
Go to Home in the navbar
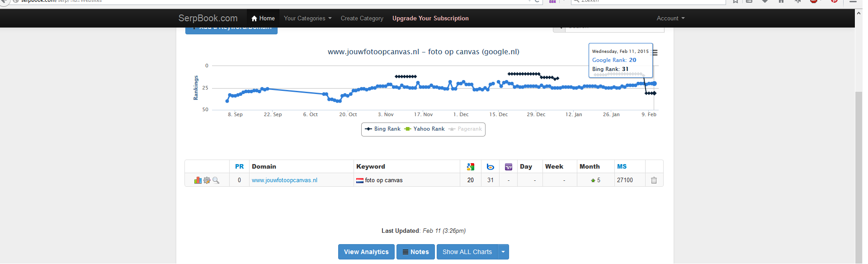pyautogui.click(x=263, y=19)
